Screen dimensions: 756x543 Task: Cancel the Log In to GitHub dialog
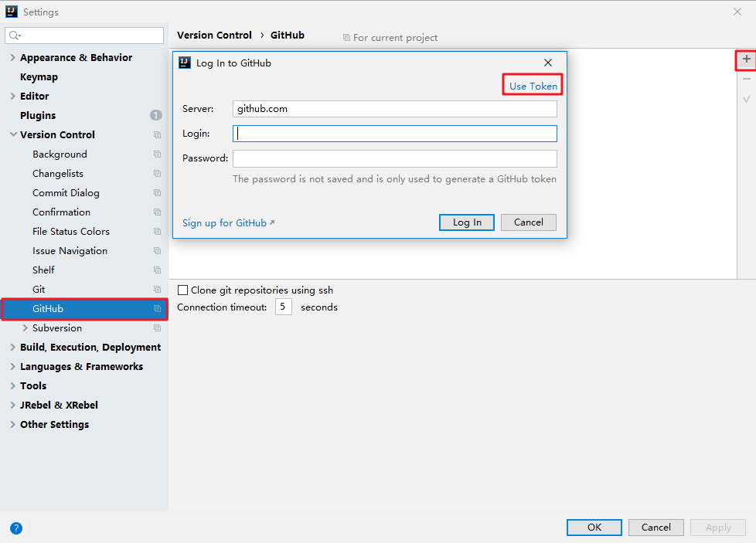coord(529,222)
